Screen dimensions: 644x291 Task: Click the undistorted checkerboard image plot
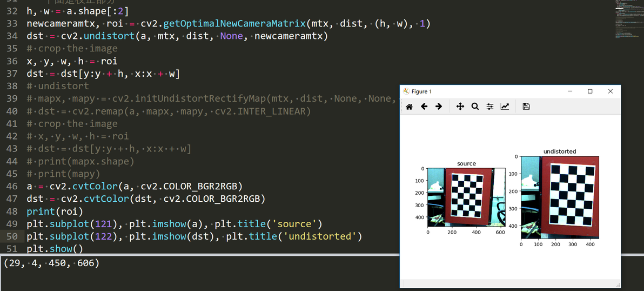pos(560,197)
